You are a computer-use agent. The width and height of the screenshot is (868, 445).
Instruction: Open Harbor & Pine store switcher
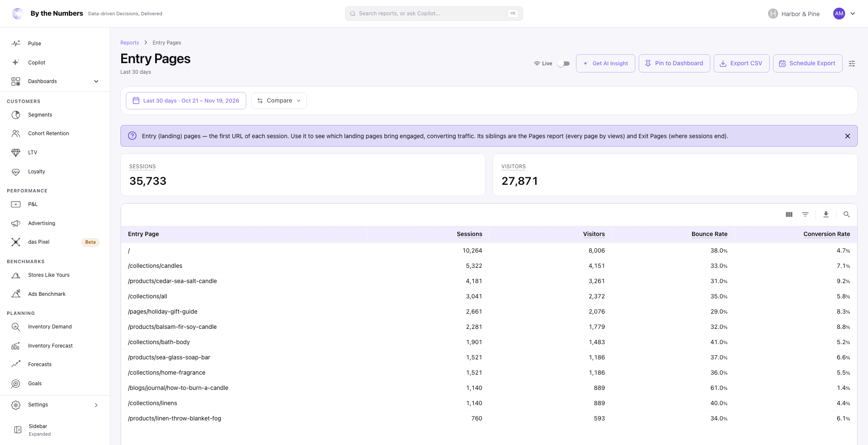click(794, 14)
